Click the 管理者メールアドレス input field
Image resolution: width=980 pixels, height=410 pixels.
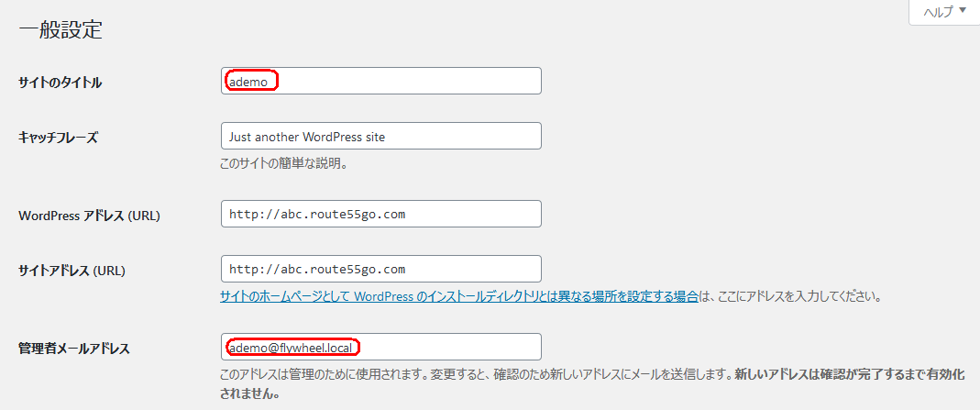tap(381, 347)
